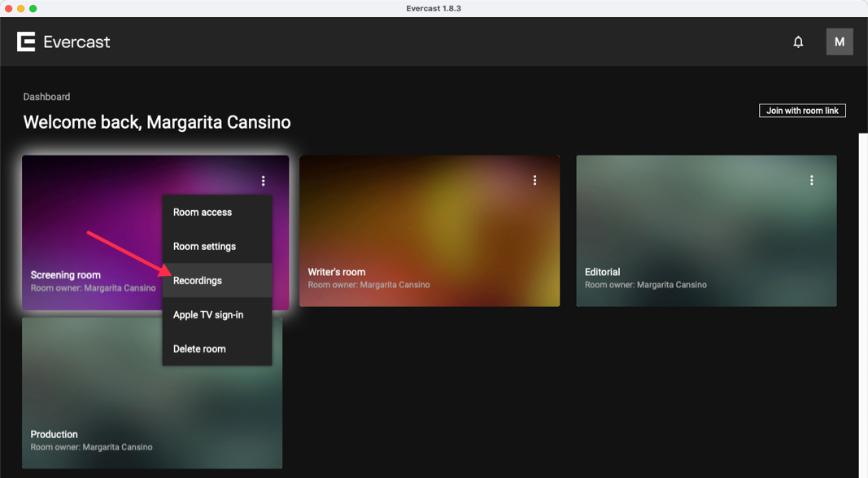Maximize the Evercast window
The width and height of the screenshot is (868, 478).
pyautogui.click(x=33, y=8)
